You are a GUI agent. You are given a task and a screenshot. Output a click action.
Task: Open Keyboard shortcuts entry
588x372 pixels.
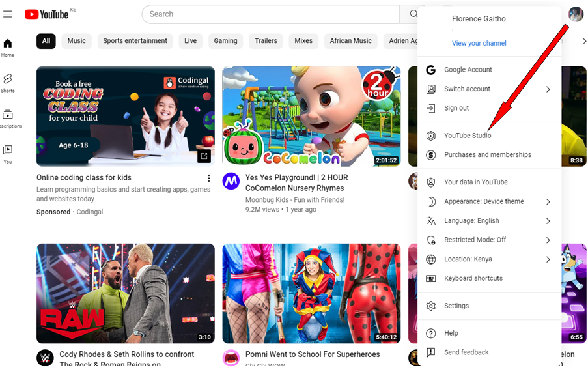click(x=490, y=278)
